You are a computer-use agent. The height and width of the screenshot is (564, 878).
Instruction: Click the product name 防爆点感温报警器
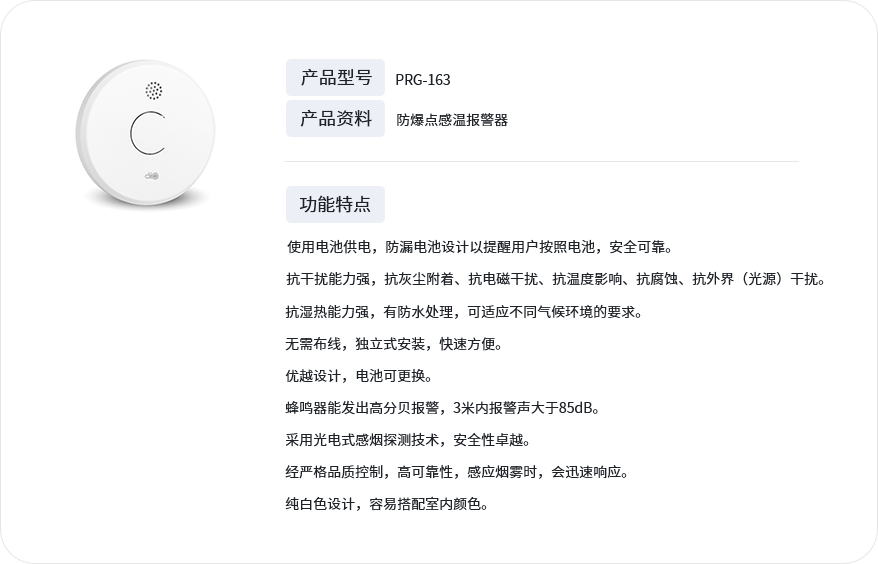[452, 120]
